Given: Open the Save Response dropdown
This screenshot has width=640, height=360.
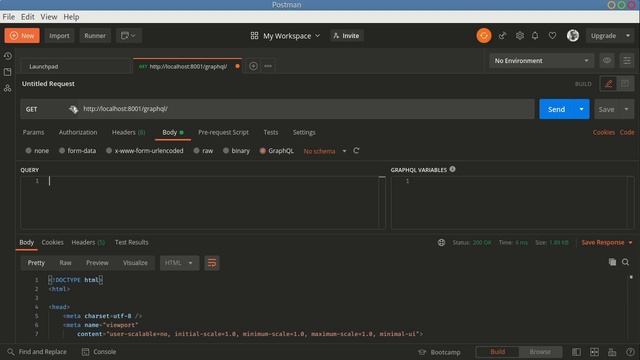Looking at the screenshot, I should click(607, 242).
